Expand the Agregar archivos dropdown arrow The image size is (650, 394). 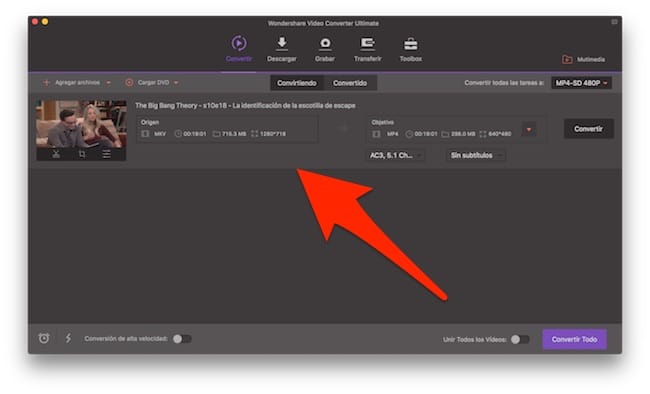click(109, 83)
